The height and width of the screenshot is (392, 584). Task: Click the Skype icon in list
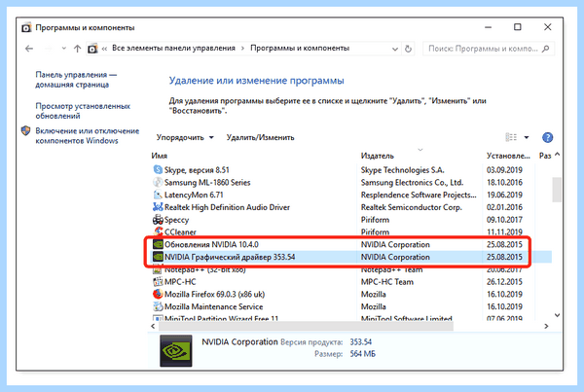(158, 170)
